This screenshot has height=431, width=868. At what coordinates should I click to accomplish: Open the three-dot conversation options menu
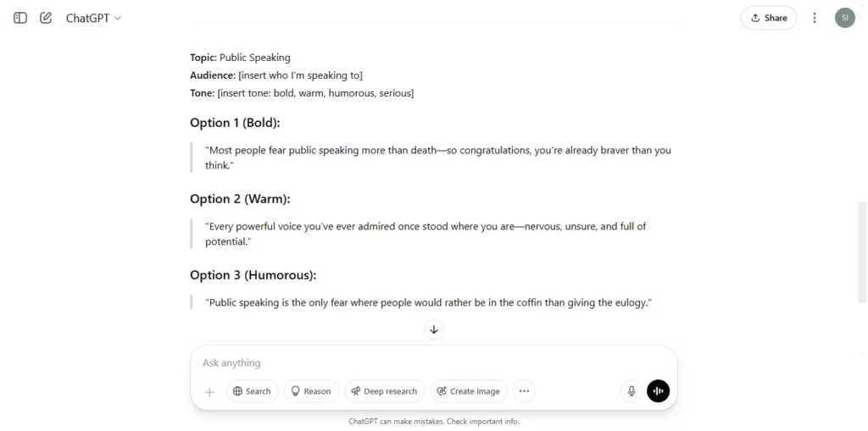815,18
